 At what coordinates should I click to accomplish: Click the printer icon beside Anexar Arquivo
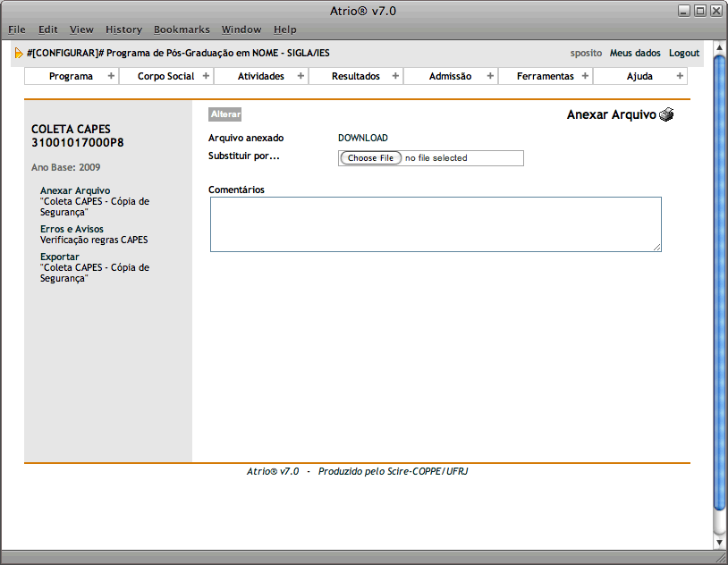[666, 114]
